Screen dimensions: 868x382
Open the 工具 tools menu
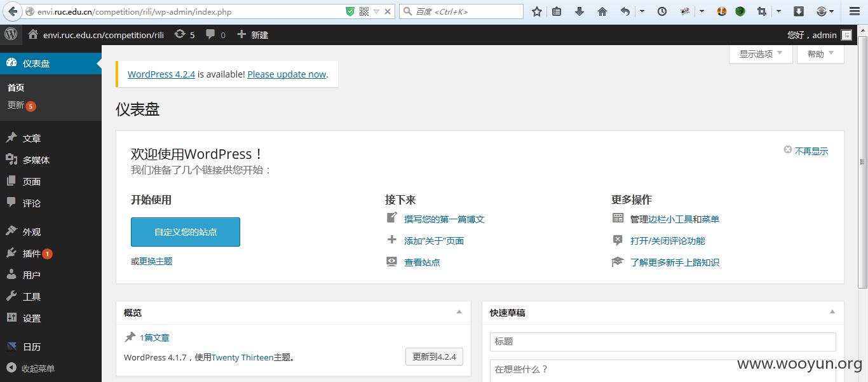[51, 297]
